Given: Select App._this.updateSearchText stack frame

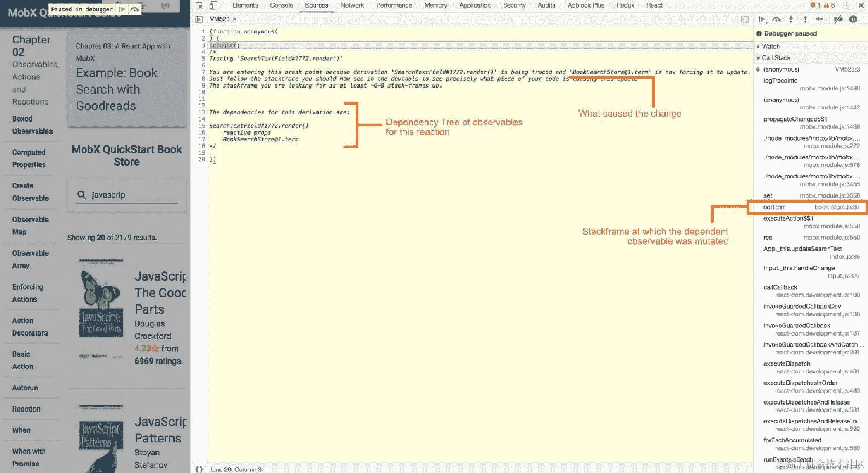Looking at the screenshot, I should [x=809, y=253].
